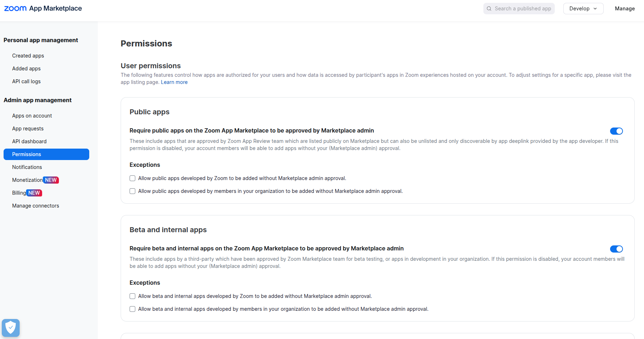This screenshot has height=339, width=644.
Task: Go to Created apps
Action: pyautogui.click(x=28, y=55)
